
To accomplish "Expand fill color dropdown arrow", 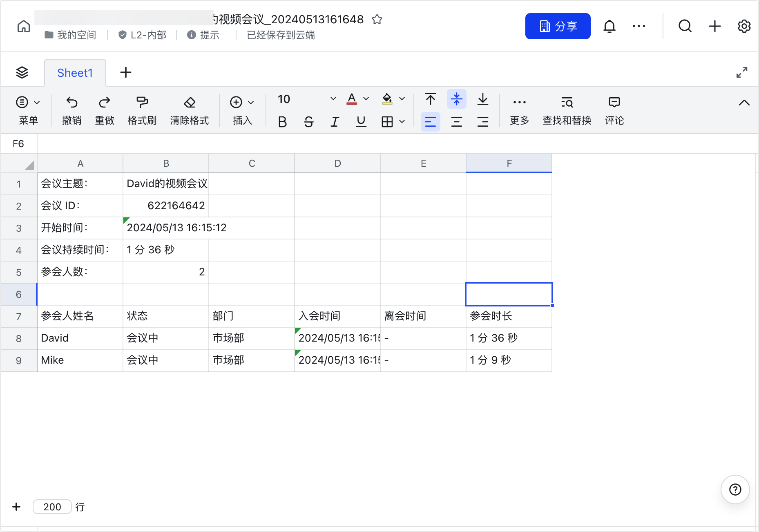I will point(402,98).
